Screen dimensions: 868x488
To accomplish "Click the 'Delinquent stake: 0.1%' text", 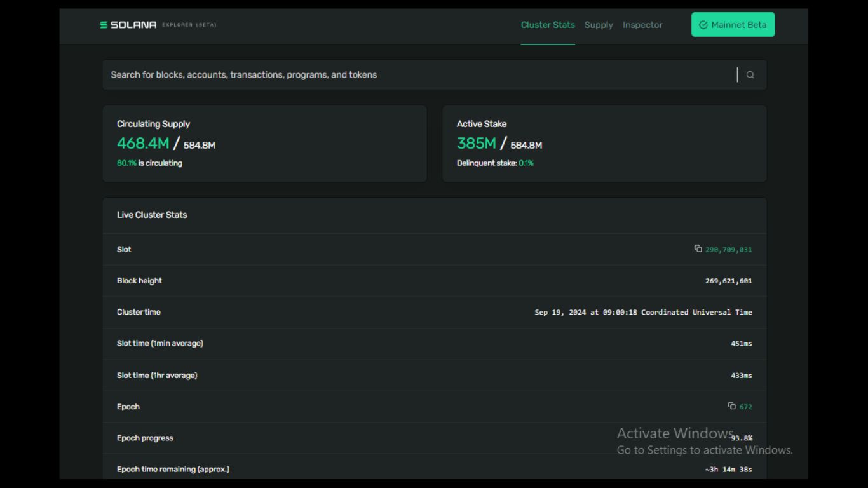I will point(495,163).
